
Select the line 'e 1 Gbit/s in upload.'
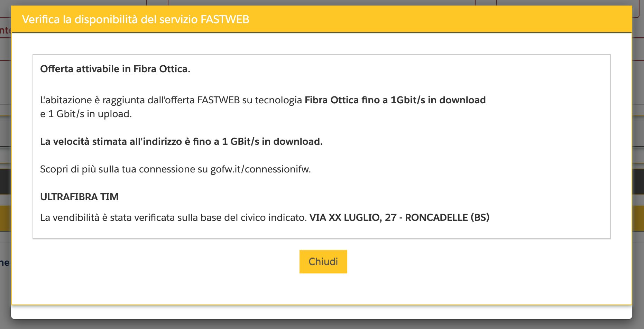pos(86,114)
